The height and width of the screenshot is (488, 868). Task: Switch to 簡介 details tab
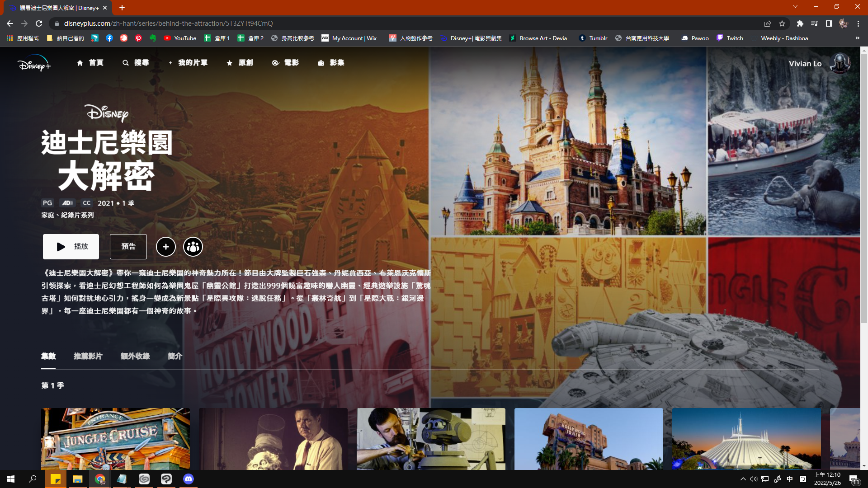pos(175,356)
